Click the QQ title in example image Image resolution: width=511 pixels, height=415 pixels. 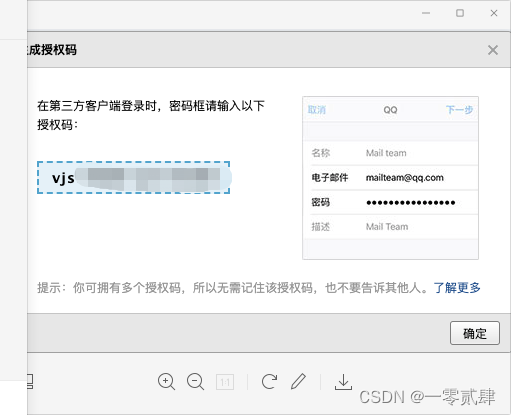point(390,110)
